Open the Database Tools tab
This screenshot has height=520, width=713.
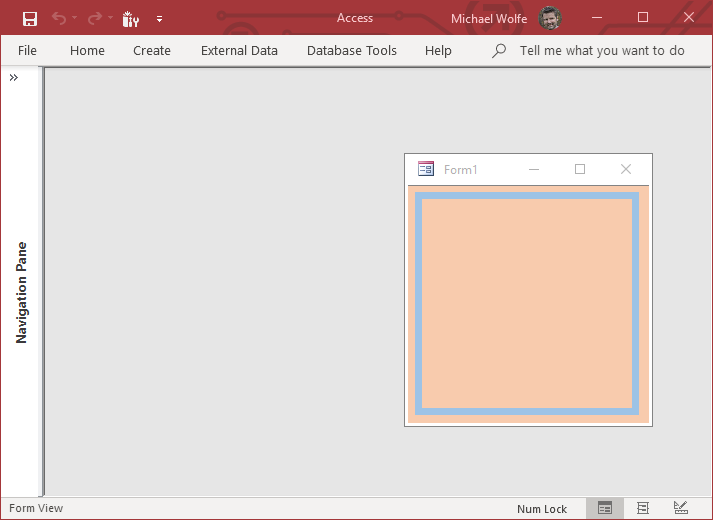(352, 50)
